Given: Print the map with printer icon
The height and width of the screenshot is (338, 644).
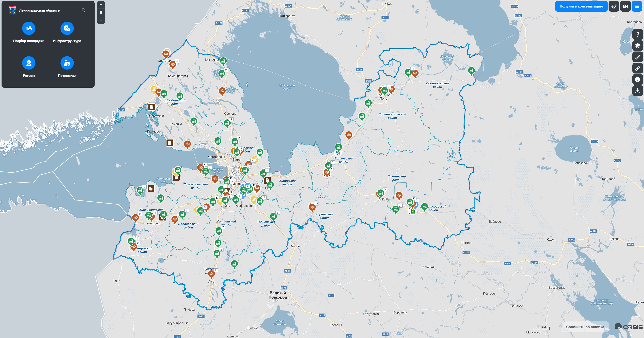Looking at the screenshot, I should 638,79.
